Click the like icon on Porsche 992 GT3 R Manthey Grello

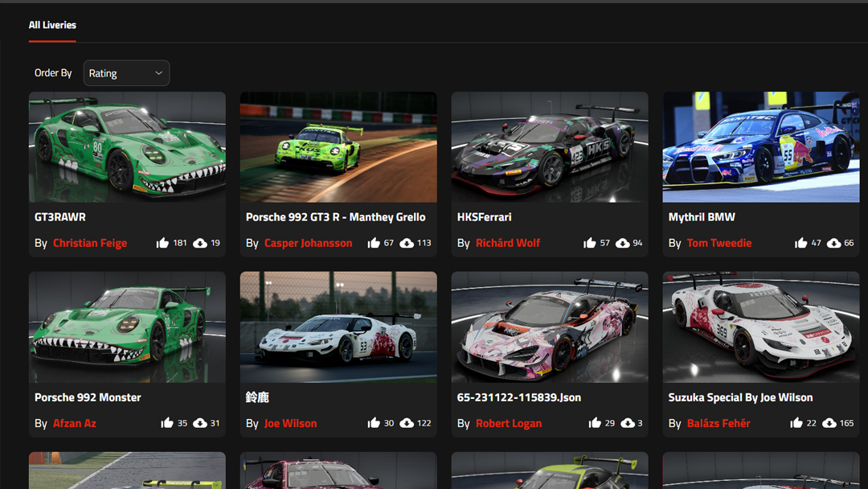point(374,242)
